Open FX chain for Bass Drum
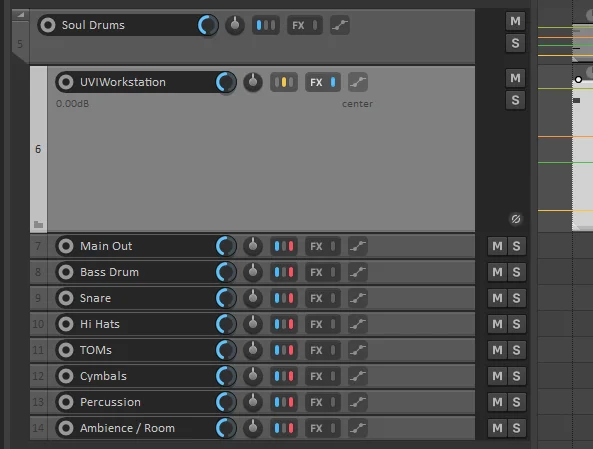The height and width of the screenshot is (449, 593). pos(316,272)
